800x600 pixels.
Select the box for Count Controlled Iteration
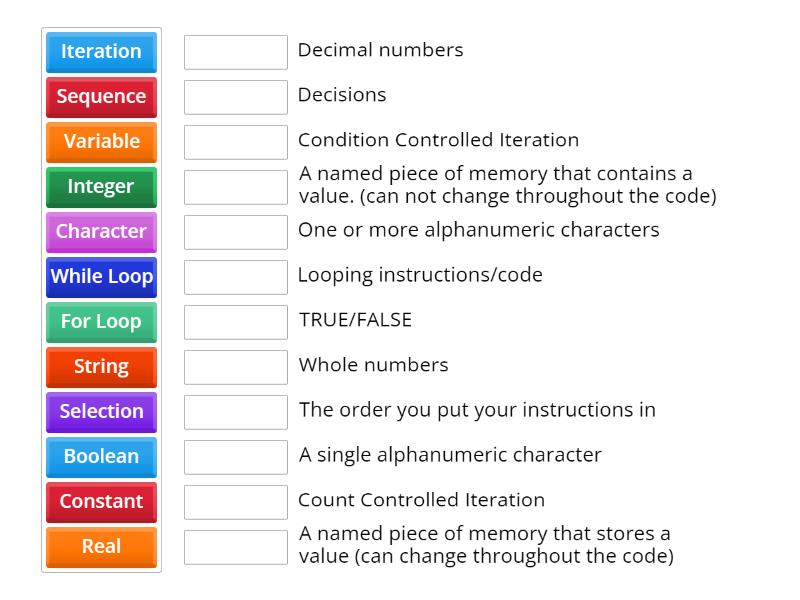click(x=236, y=502)
